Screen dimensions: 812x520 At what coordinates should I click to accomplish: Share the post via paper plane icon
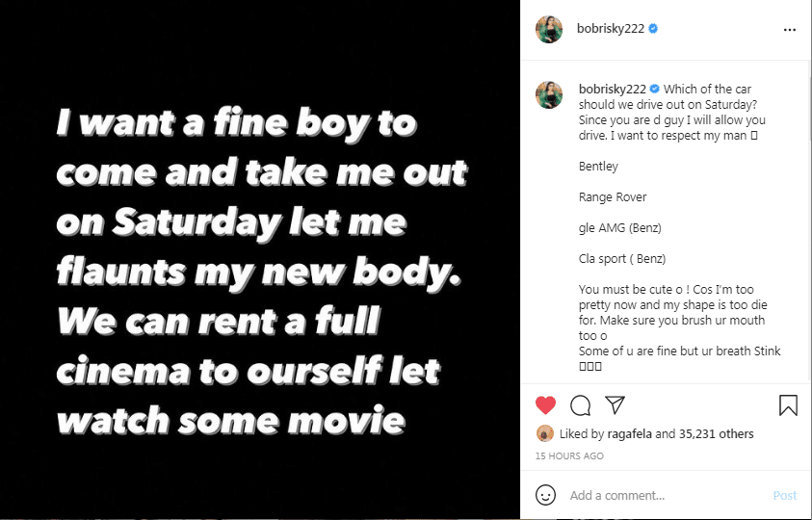point(615,404)
